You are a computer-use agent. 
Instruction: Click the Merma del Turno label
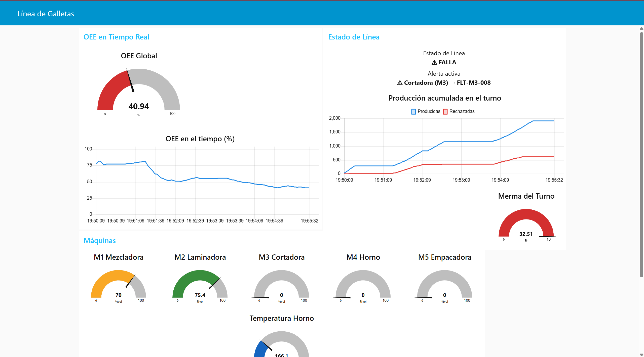526,196
